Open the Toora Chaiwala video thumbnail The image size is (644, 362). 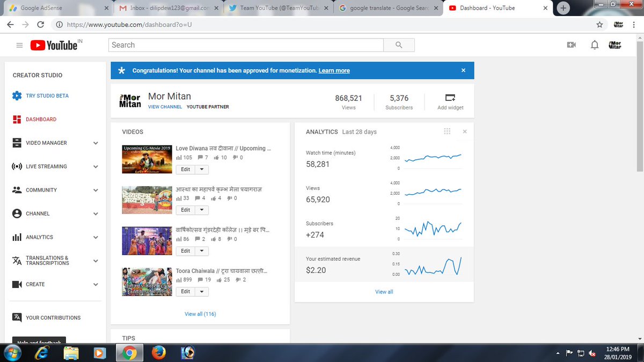147,281
